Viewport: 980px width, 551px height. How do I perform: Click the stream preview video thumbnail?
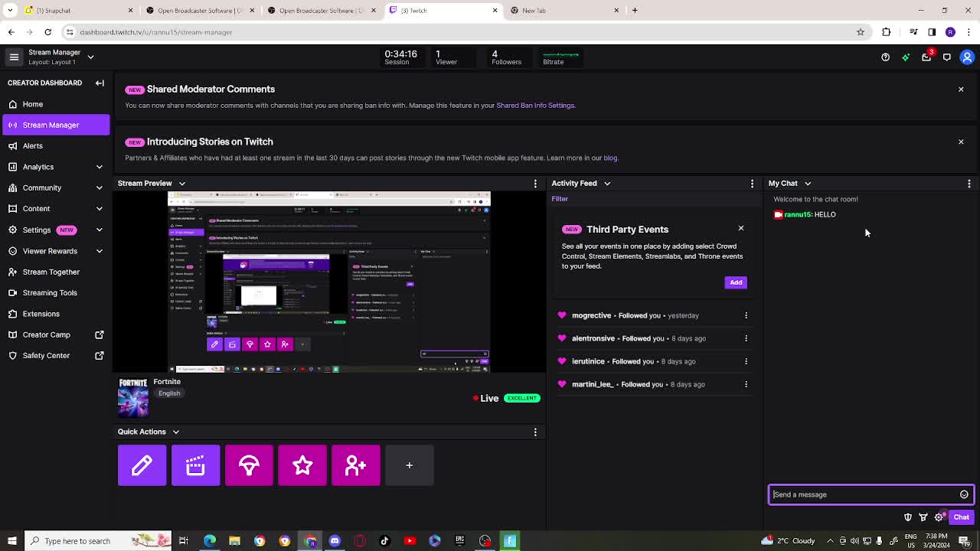point(329,282)
